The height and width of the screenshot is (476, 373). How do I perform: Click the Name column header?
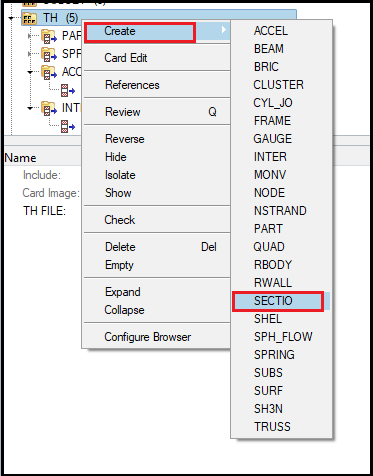coord(20,158)
